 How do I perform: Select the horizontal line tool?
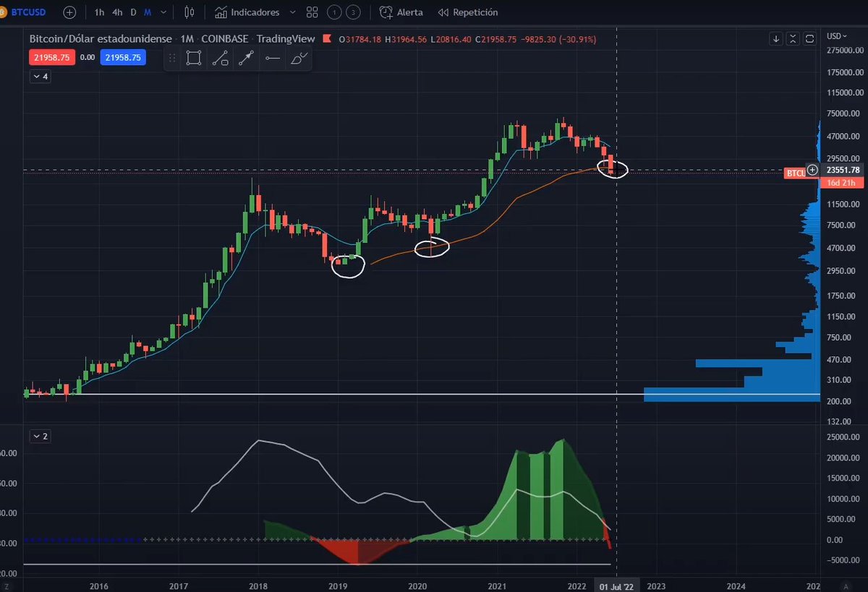click(273, 59)
